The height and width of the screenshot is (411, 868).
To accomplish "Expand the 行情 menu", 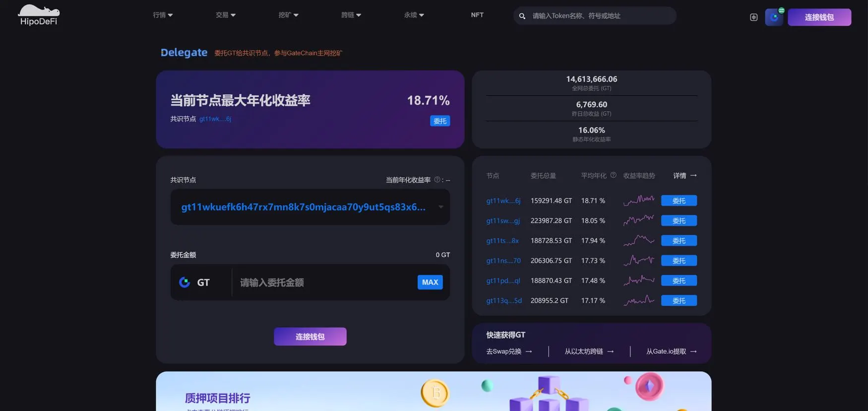I will click(163, 15).
